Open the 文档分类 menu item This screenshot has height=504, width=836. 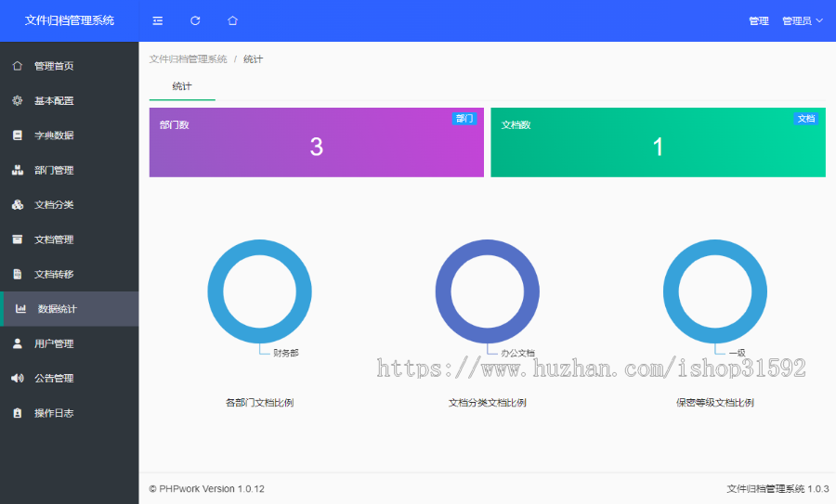click(x=70, y=204)
